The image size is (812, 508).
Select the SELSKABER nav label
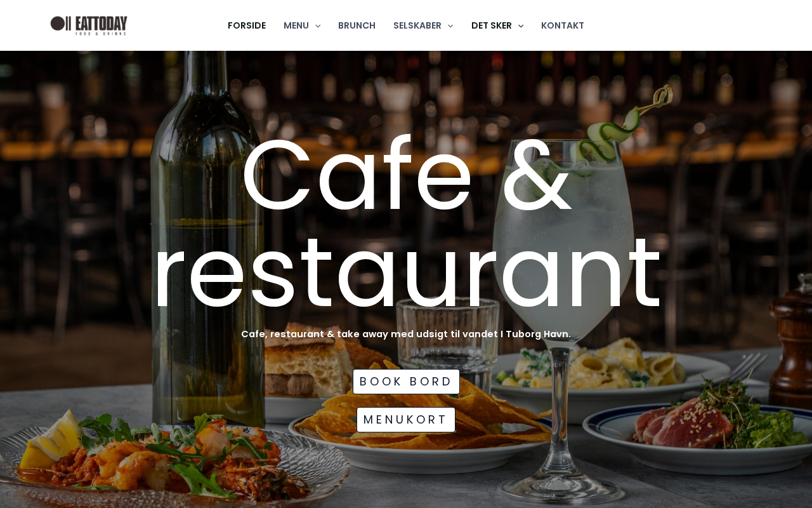tap(417, 25)
